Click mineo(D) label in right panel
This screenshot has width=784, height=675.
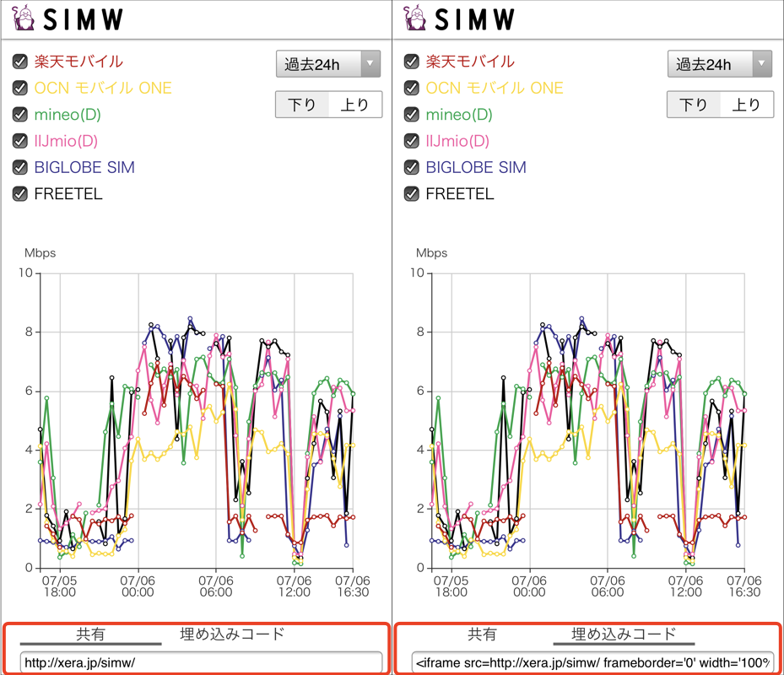459,115
